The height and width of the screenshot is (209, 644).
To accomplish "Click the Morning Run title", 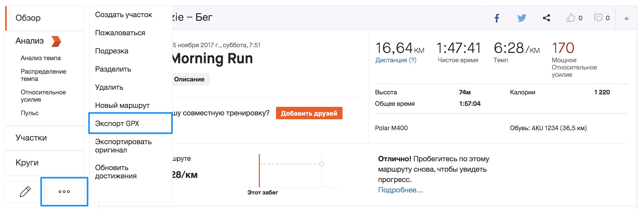I will coord(213,58).
